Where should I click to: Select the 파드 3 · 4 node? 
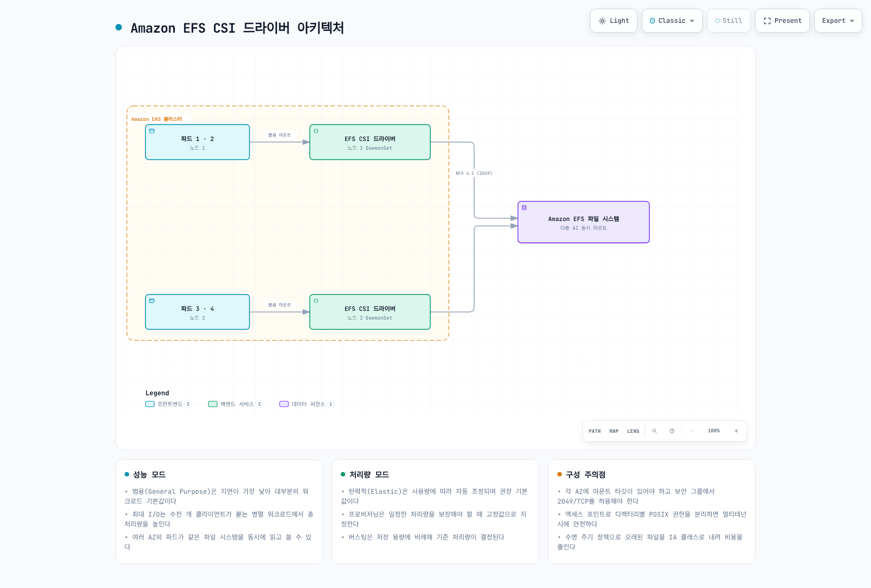198,312
